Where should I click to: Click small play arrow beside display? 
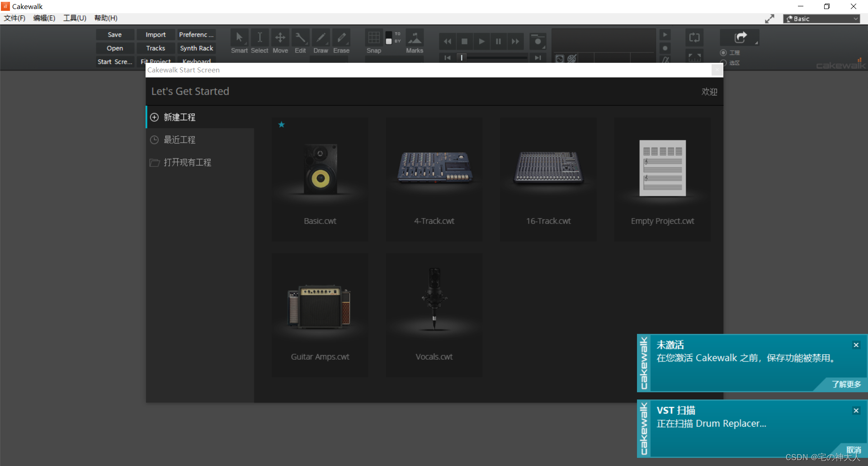pyautogui.click(x=665, y=35)
